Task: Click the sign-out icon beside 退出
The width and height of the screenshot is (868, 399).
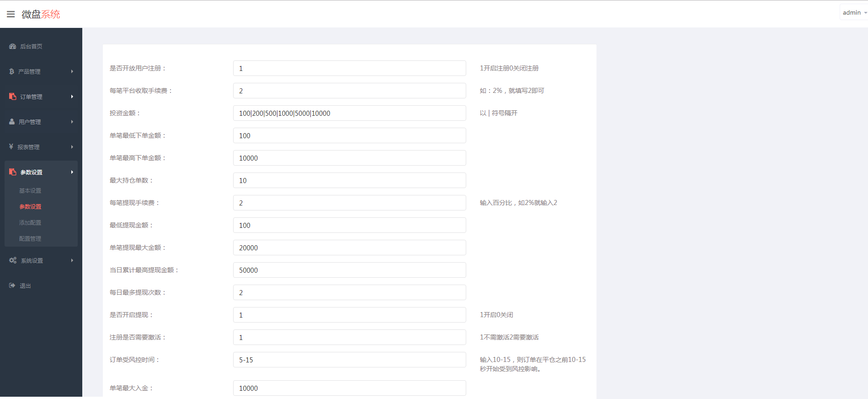Action: click(x=12, y=286)
